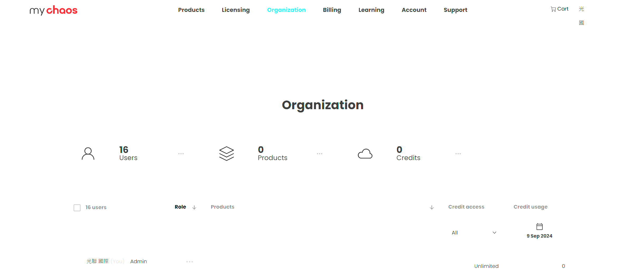Open row options for Admin user
This screenshot has height=274, width=644.
190,262
